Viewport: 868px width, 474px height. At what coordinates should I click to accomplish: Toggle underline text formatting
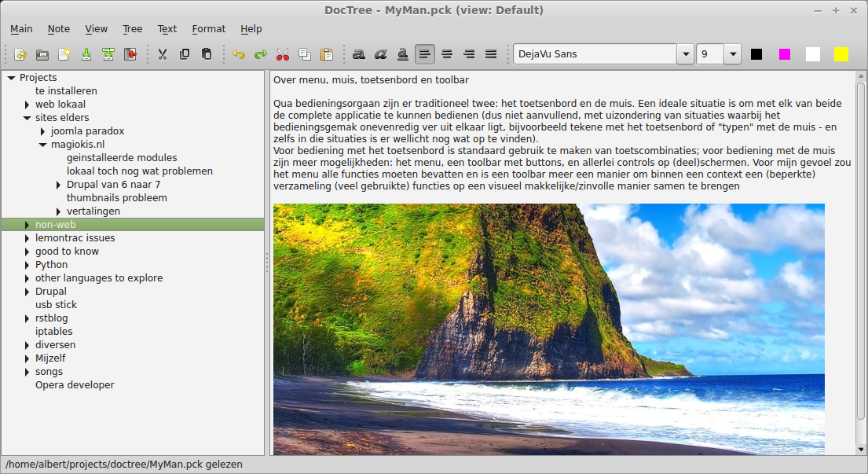coord(402,54)
